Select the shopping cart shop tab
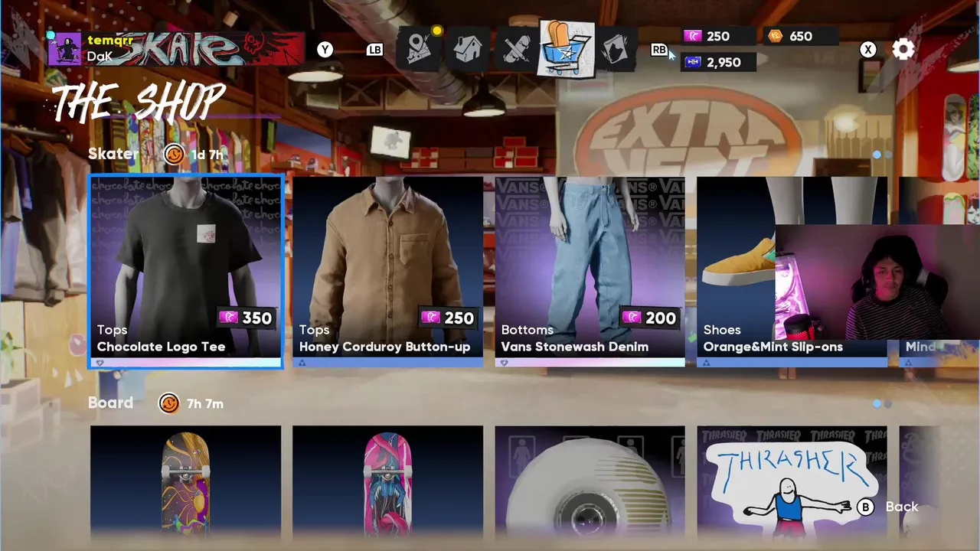Viewport: 980px width, 551px height. (567, 49)
